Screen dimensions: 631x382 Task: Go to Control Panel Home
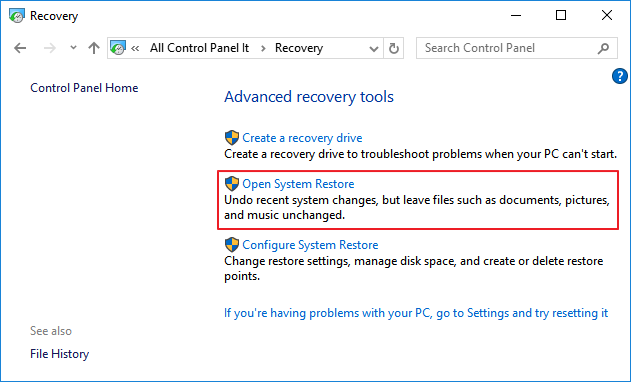click(84, 88)
